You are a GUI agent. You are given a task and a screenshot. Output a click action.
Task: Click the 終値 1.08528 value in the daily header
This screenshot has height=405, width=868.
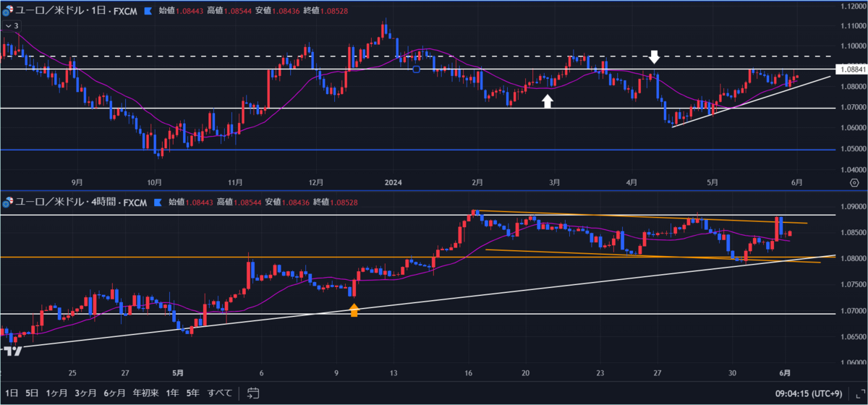[x=326, y=12]
